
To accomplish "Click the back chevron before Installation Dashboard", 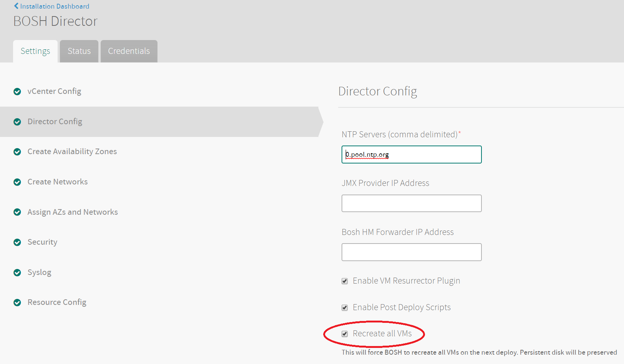I will point(16,6).
